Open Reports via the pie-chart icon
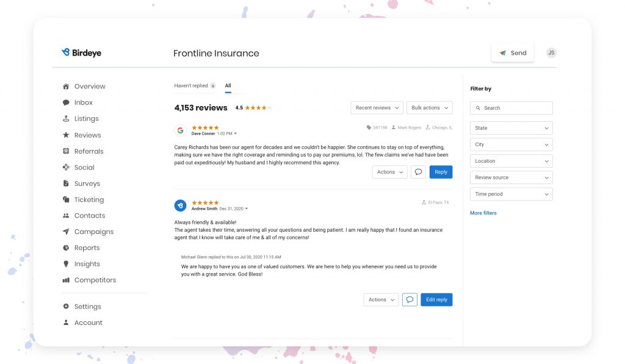The height and width of the screenshot is (364, 625). (67, 248)
